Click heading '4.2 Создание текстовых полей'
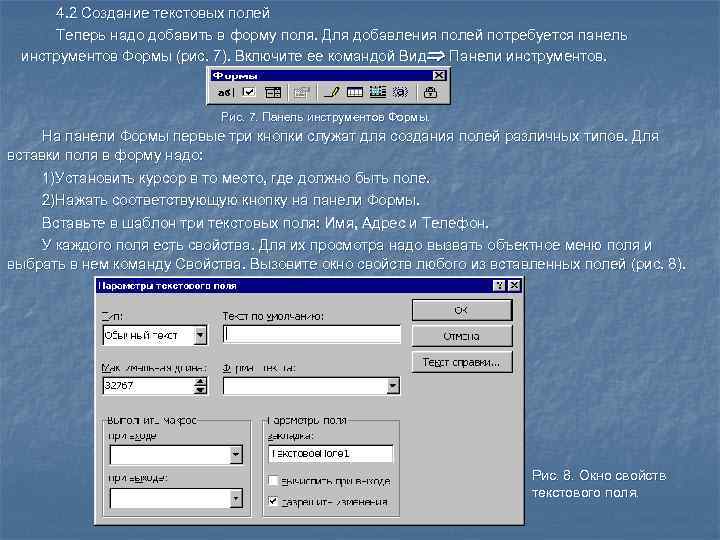 (163, 13)
